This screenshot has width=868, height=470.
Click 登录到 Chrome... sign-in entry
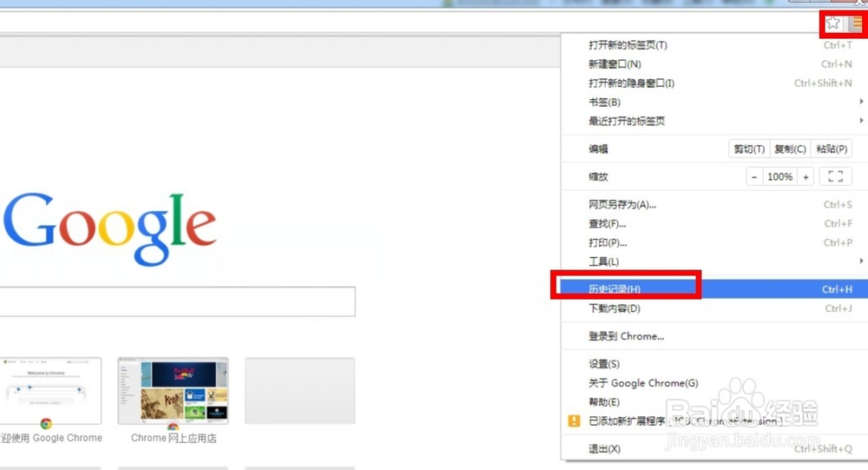point(714,336)
